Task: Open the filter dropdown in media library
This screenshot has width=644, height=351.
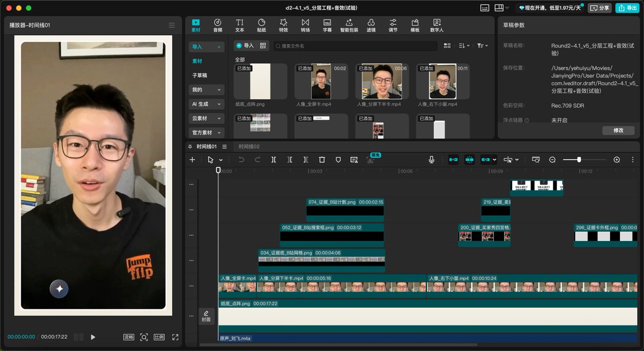Action: (482, 46)
